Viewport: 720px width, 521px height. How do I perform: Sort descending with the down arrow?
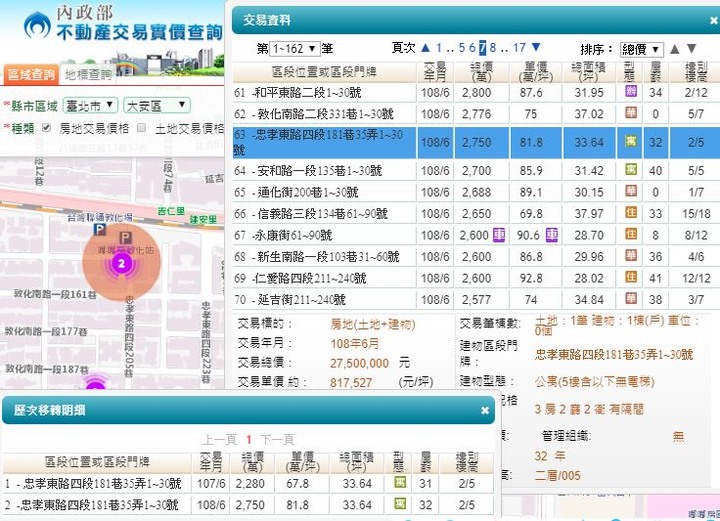(x=692, y=49)
